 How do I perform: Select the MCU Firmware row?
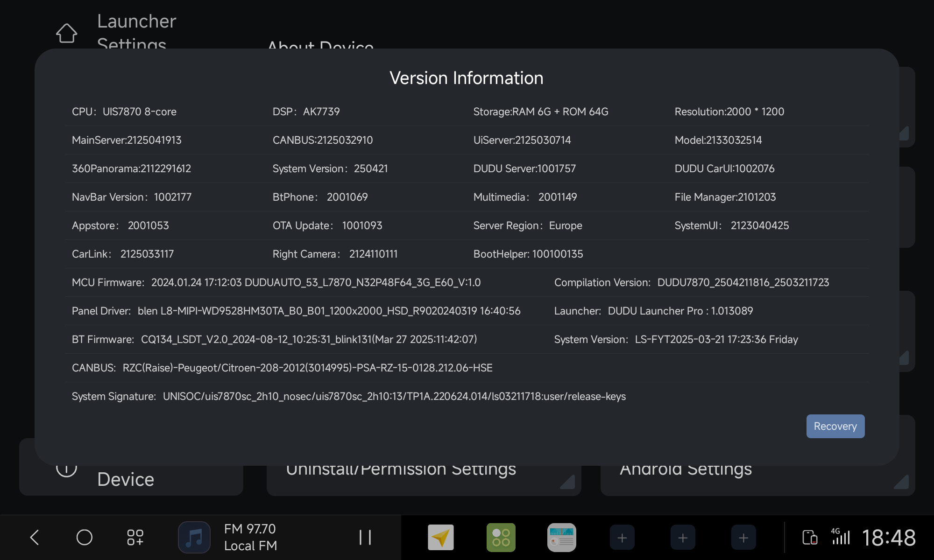[x=276, y=282]
